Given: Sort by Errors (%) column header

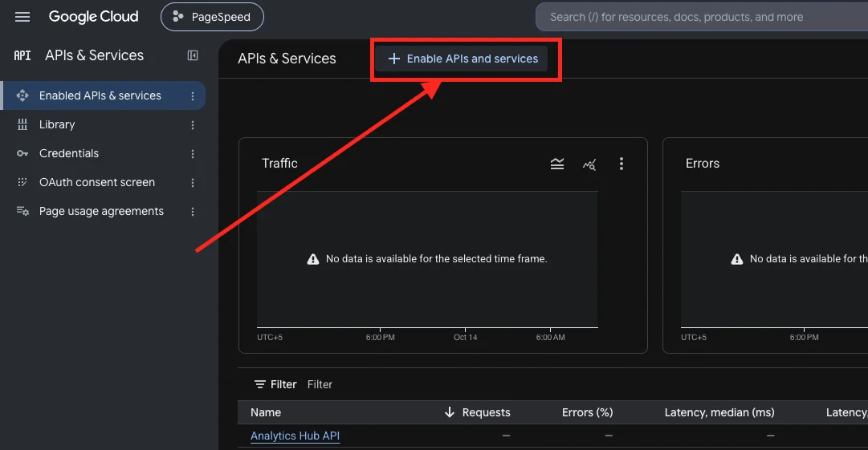Looking at the screenshot, I should [587, 412].
